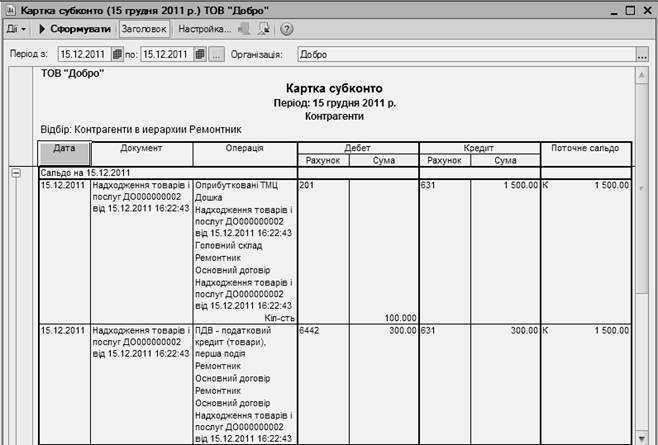Minimize the Картка субконто window
This screenshot has width=658, height=445.
(614, 10)
